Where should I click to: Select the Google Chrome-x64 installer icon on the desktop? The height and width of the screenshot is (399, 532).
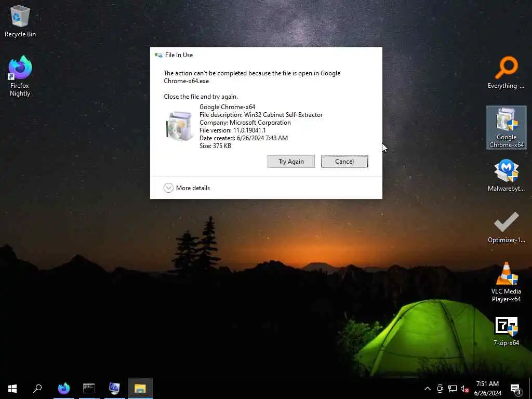[506, 128]
